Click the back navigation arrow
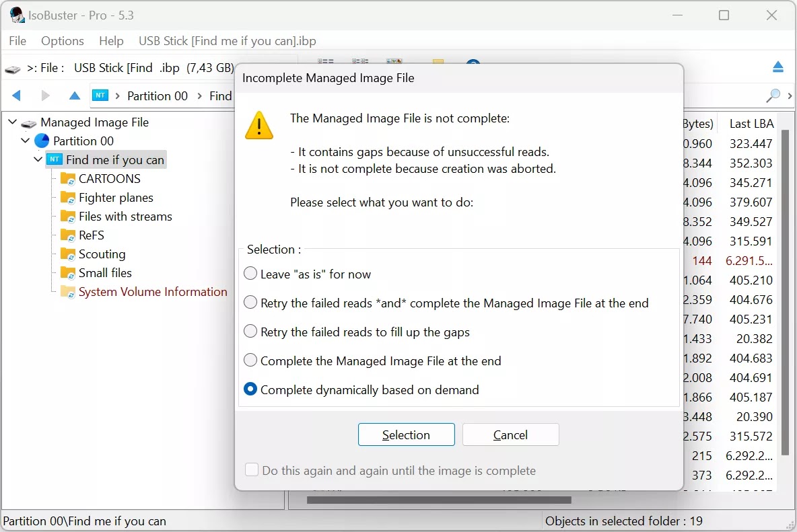Image resolution: width=797 pixels, height=532 pixels. [x=15, y=96]
